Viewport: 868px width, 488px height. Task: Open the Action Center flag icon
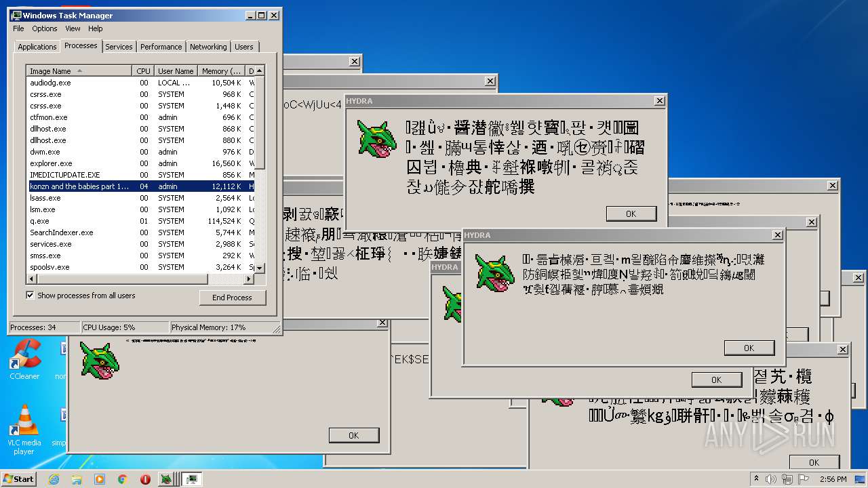[804, 479]
